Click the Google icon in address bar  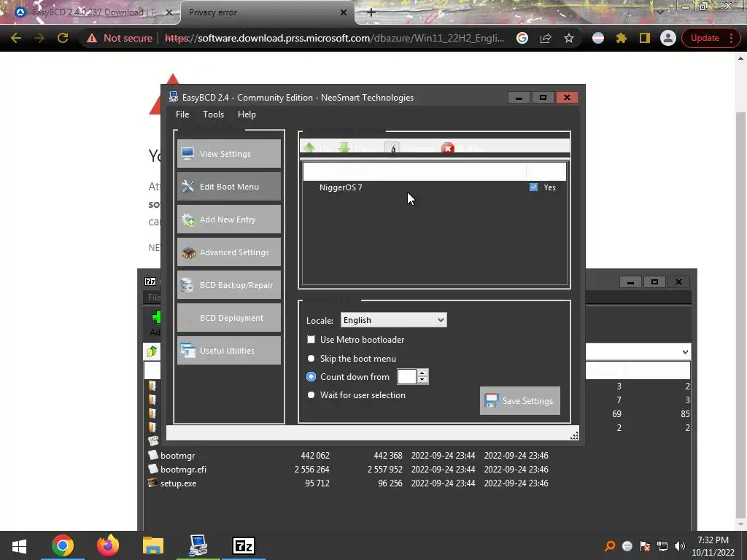coord(522,38)
